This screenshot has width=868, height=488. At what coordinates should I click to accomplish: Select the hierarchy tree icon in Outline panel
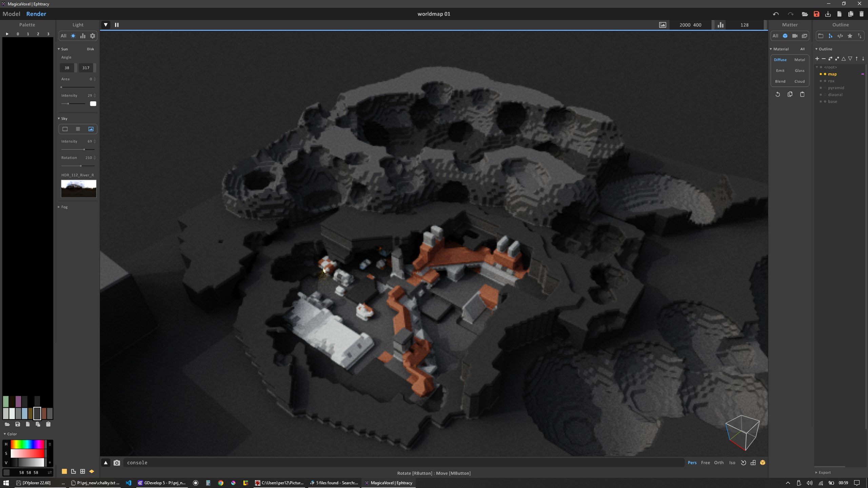830,36
